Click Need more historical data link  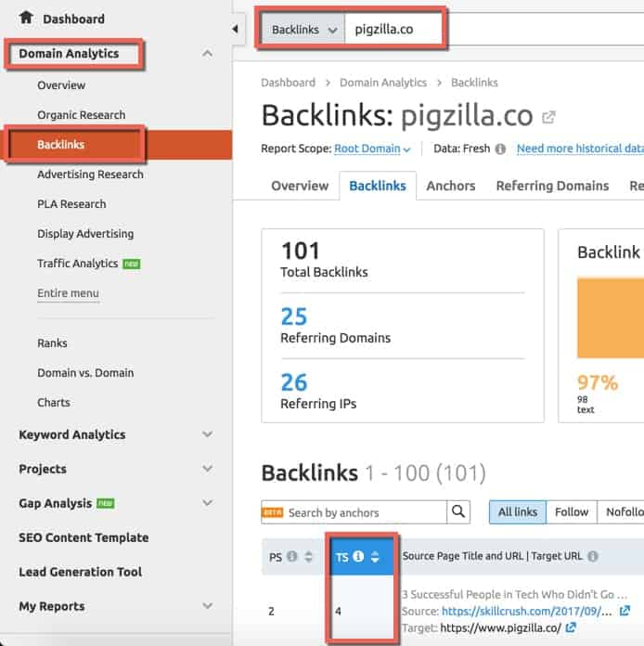coord(580,149)
